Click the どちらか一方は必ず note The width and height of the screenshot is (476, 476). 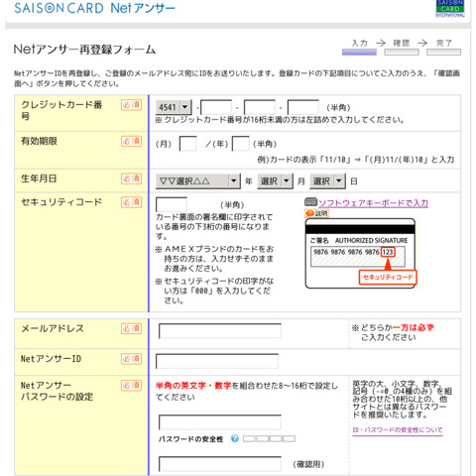click(393, 332)
